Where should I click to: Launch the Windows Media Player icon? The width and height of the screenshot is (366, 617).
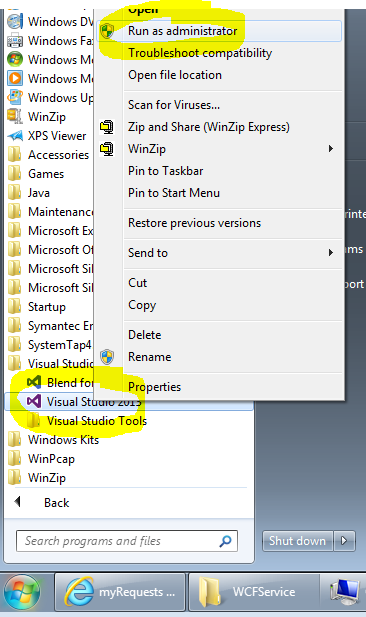coord(15,78)
